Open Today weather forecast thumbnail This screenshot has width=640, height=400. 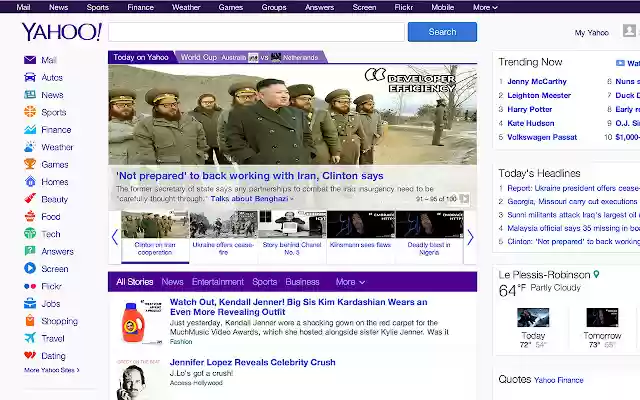[x=533, y=318]
